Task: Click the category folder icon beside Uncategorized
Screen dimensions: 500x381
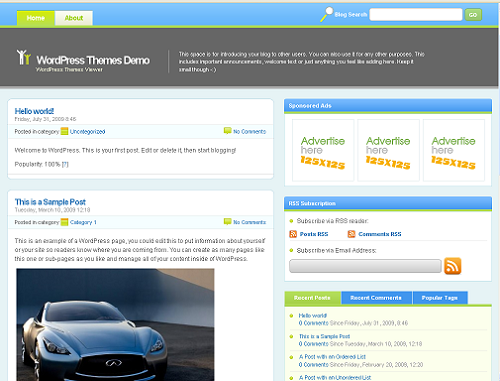Action: coord(64,131)
